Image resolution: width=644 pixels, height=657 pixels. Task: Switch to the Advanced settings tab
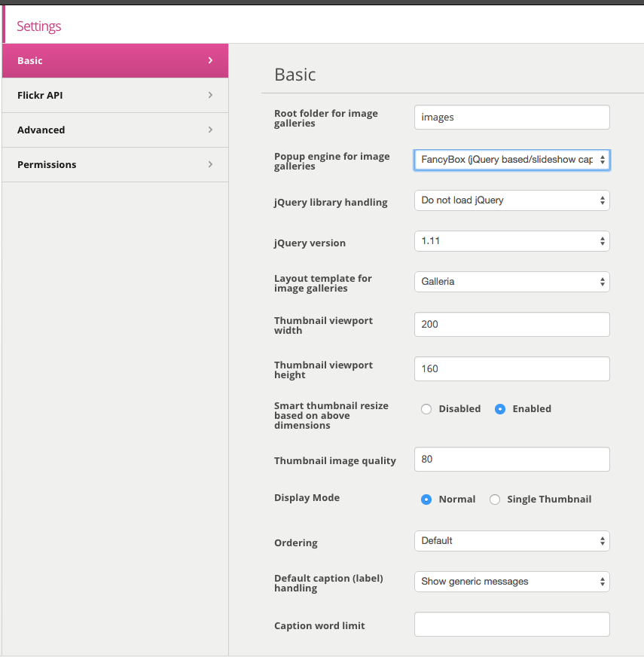[115, 130]
